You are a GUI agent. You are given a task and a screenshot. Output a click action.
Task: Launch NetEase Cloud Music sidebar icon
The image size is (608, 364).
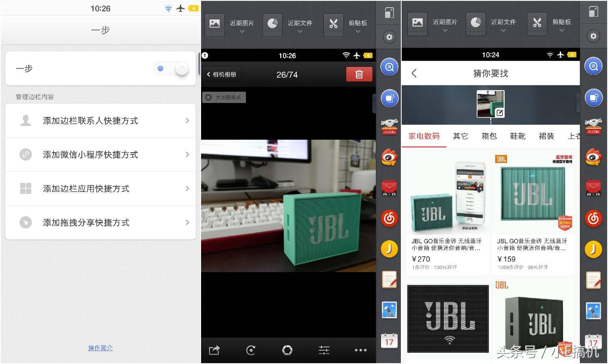pyautogui.click(x=389, y=218)
